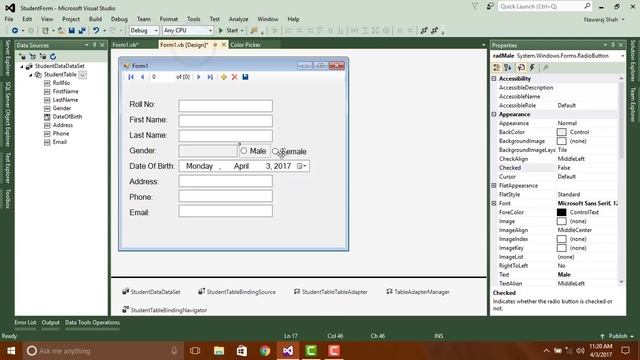Select the Male radio button
Image resolution: width=640 pixels, height=360 pixels.
point(244,151)
